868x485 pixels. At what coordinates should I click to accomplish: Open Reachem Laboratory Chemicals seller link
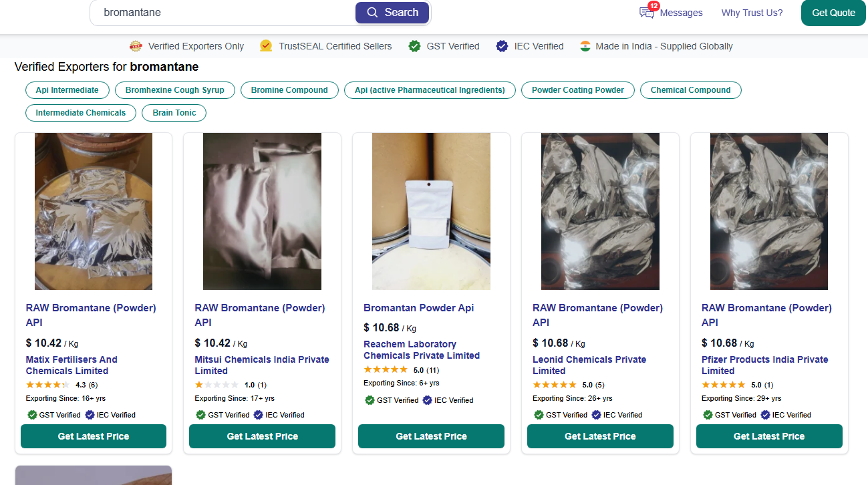[x=422, y=350]
